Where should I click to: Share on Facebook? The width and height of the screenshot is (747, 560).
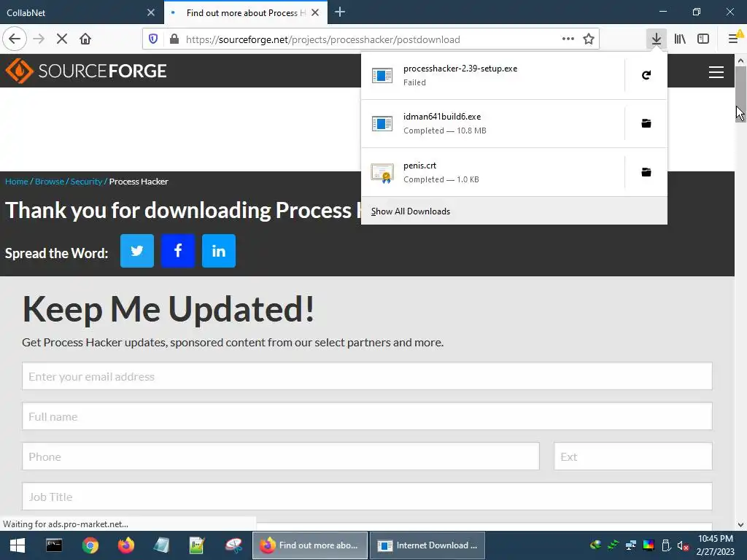click(x=178, y=251)
